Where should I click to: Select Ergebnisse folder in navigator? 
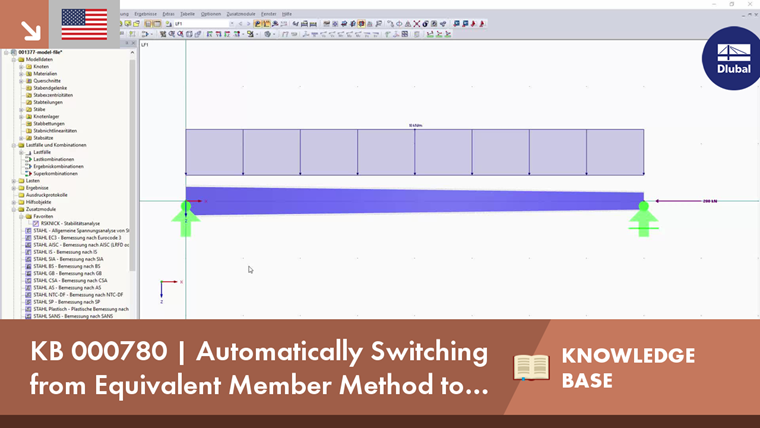(x=37, y=188)
